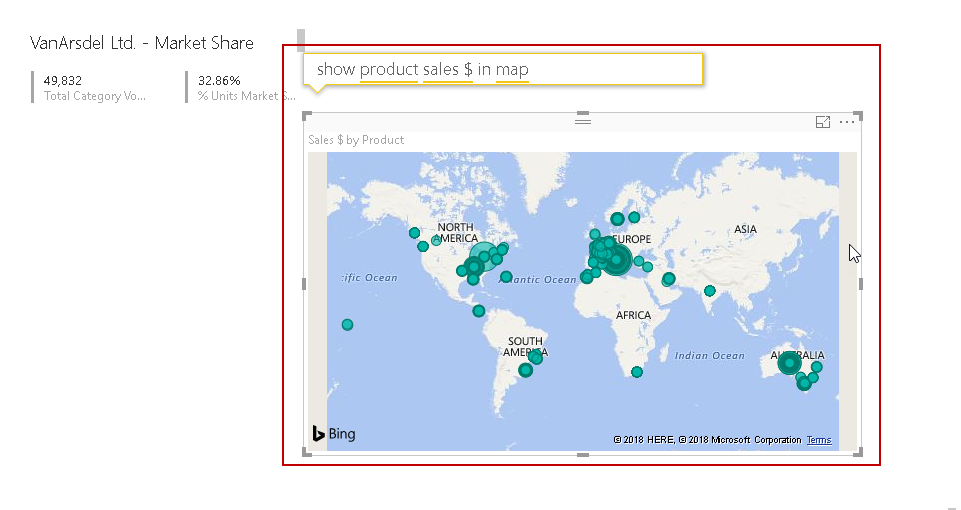This screenshot has height=510, width=961.
Task: Open the Terms link on the map
Action: 819,440
